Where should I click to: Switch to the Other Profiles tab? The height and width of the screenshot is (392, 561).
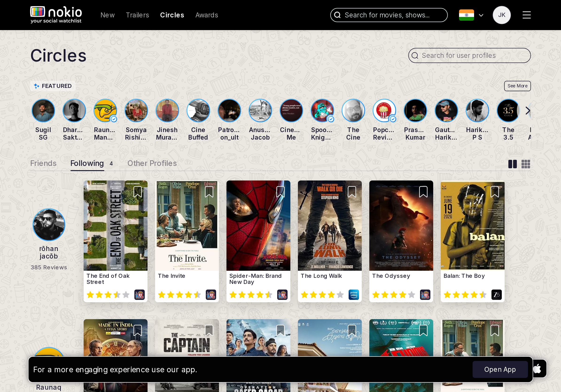[x=152, y=163]
